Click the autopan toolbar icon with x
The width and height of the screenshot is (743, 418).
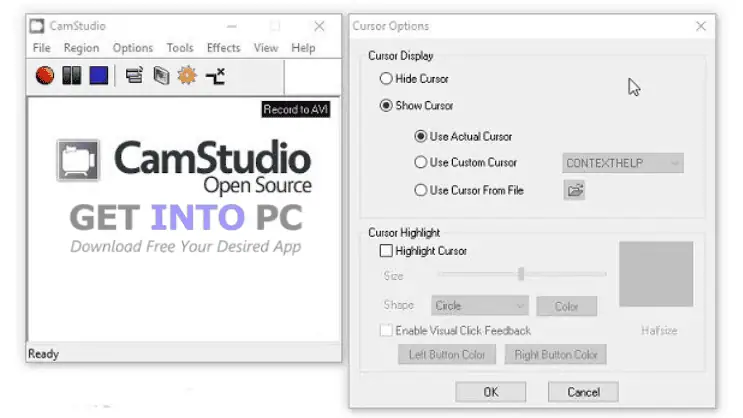coord(216,76)
